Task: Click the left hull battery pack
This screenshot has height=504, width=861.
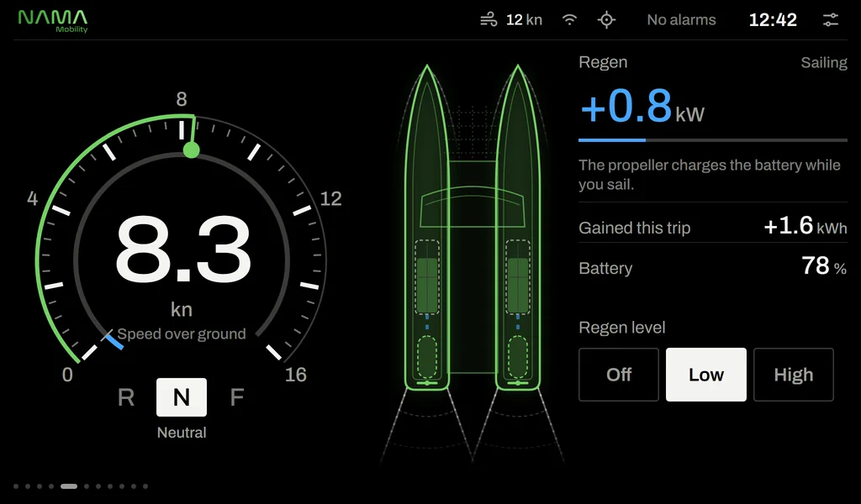Action: [426, 277]
